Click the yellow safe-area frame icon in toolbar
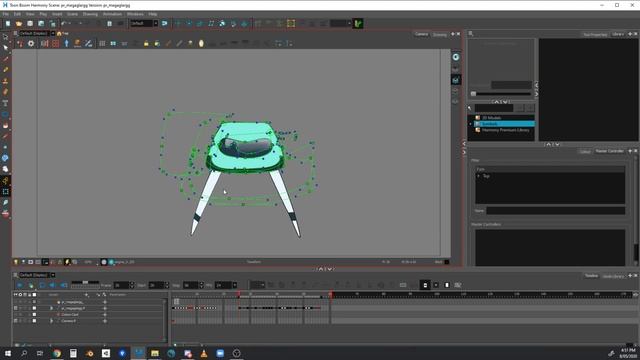This screenshot has width=640, height=360. tap(291, 24)
